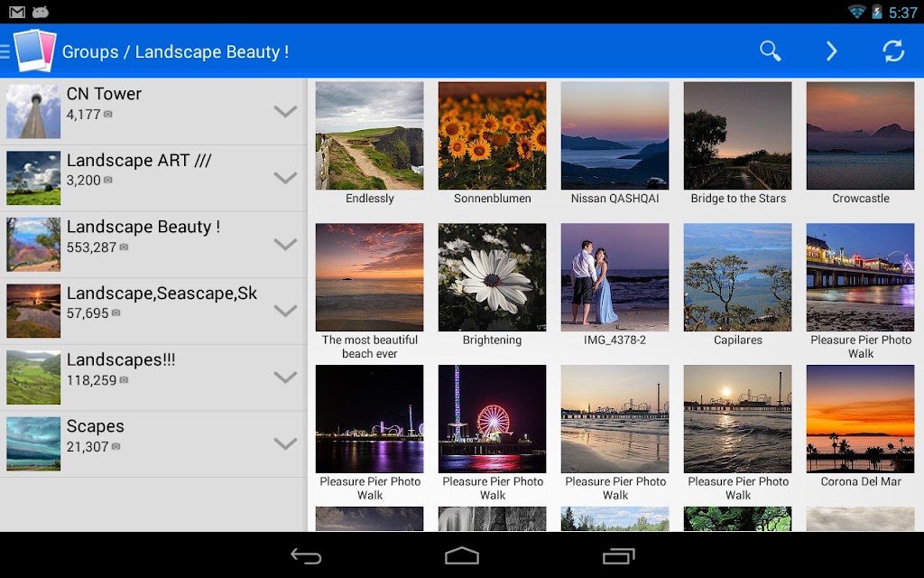
Task: Open the Landscape ART /// group thumbnail
Action: (x=33, y=178)
